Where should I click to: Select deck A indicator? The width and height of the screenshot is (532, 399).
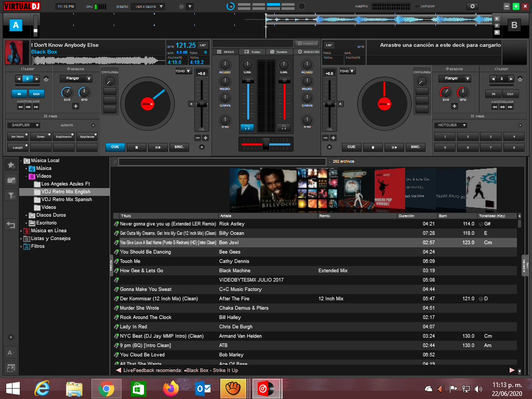(16, 25)
